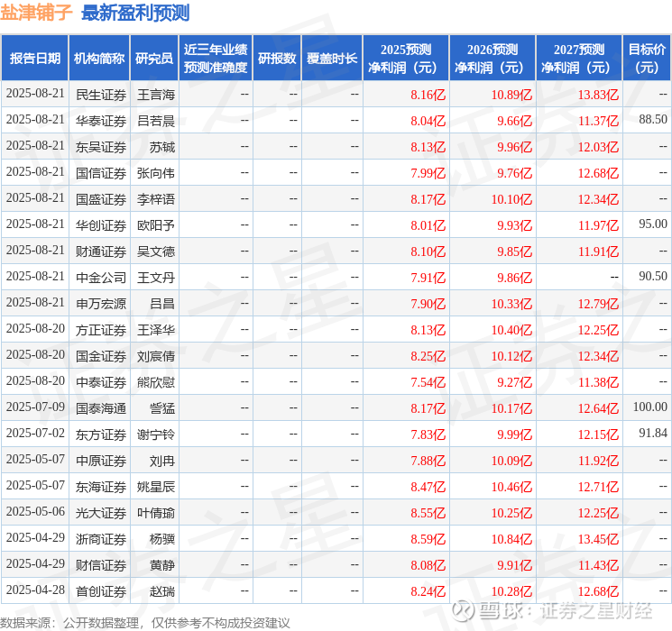Select the 首创证券 institution cell
The image size is (672, 631).
click(x=101, y=591)
